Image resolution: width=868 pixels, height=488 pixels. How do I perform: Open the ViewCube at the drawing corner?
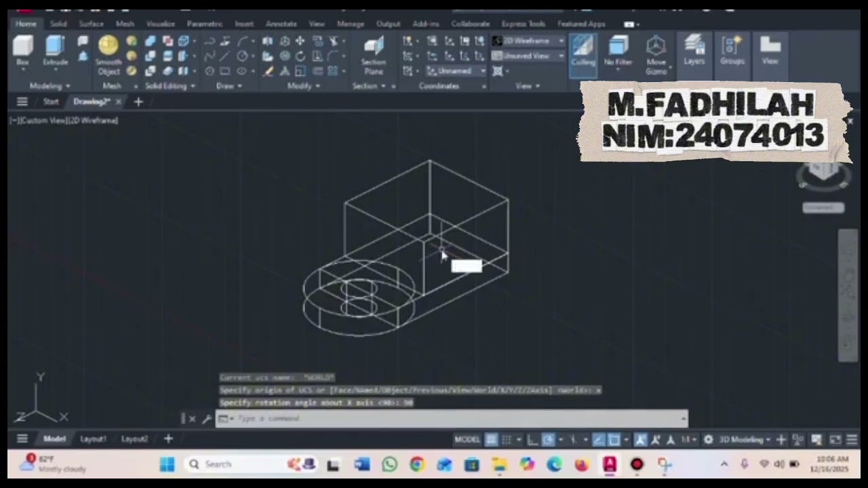pos(823,174)
